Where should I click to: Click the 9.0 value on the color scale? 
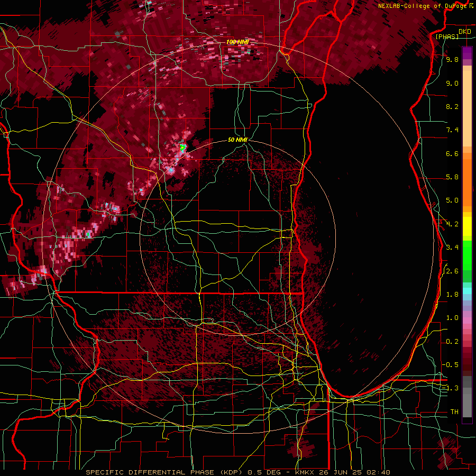(x=452, y=83)
